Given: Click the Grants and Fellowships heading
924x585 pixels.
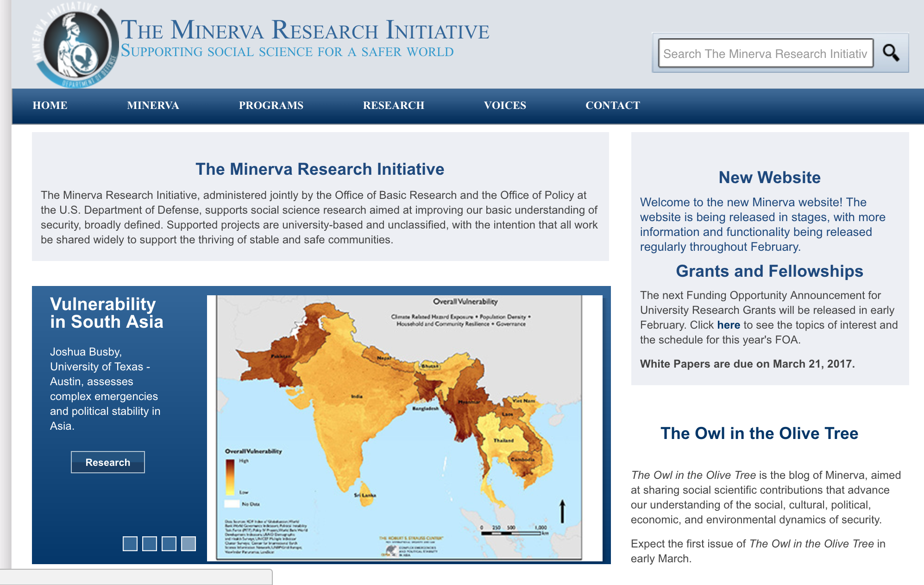Looking at the screenshot, I should pyautogui.click(x=769, y=271).
